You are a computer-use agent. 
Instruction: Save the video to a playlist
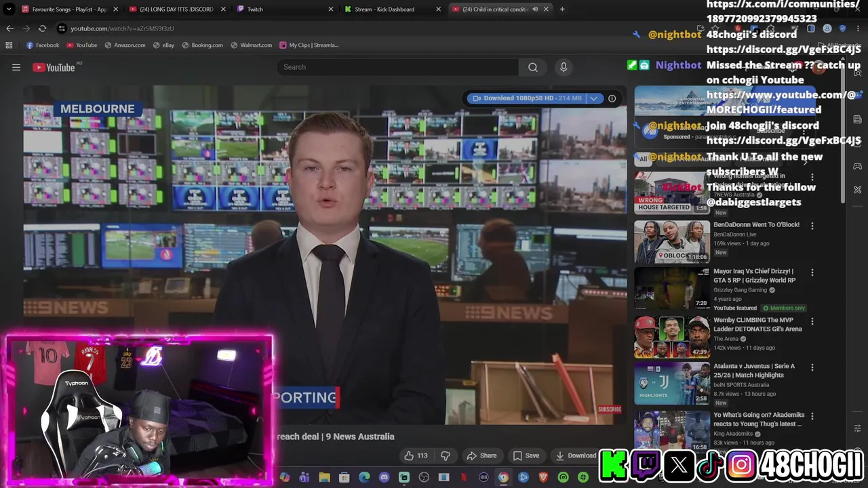click(x=526, y=455)
